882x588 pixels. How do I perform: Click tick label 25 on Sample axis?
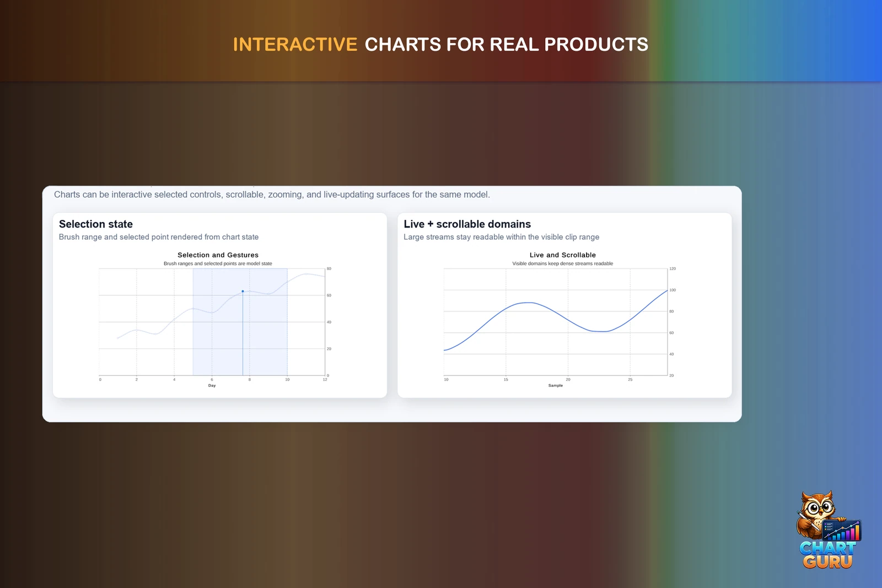(630, 380)
